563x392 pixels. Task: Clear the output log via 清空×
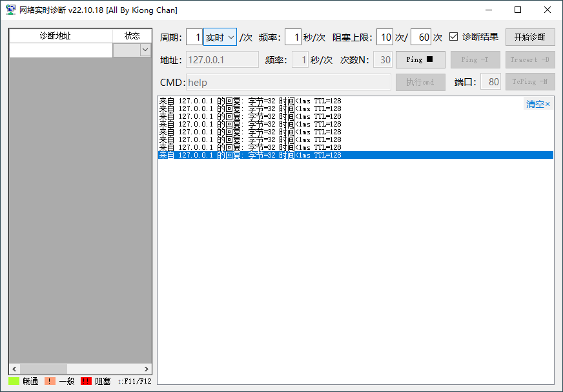click(x=538, y=104)
